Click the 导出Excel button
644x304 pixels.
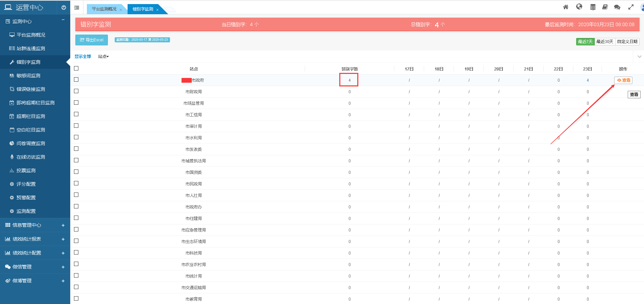click(x=92, y=40)
